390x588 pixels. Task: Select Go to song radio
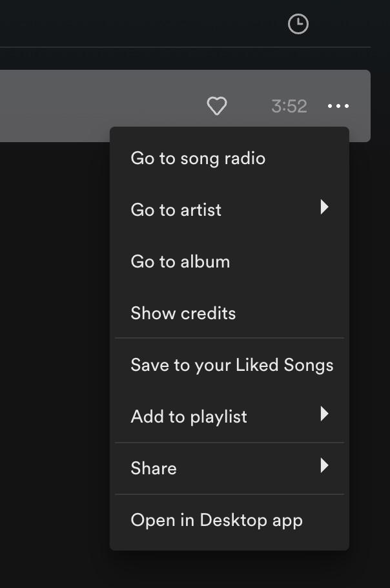pyautogui.click(x=198, y=158)
